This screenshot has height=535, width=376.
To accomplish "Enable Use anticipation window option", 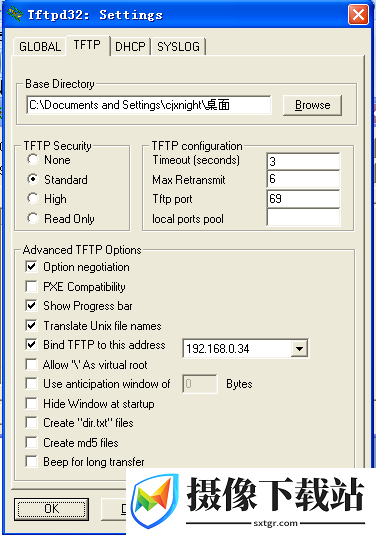I will pos(31,384).
